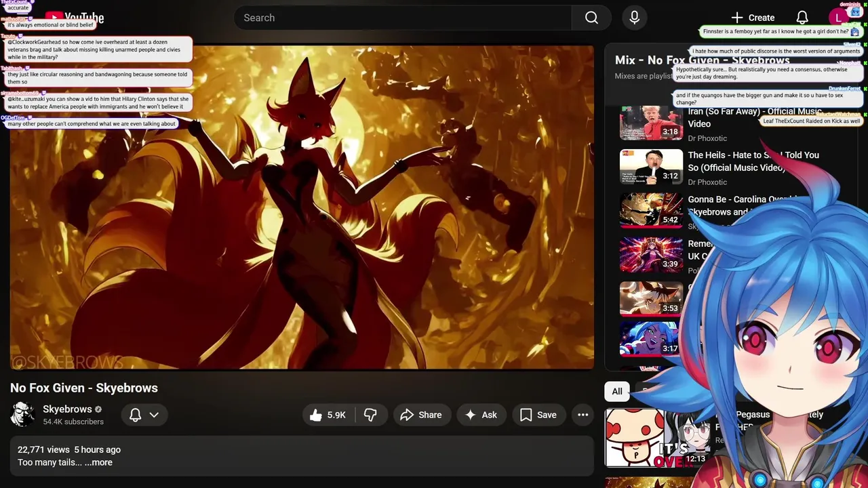Click the 22,771 views text

[x=43, y=449]
